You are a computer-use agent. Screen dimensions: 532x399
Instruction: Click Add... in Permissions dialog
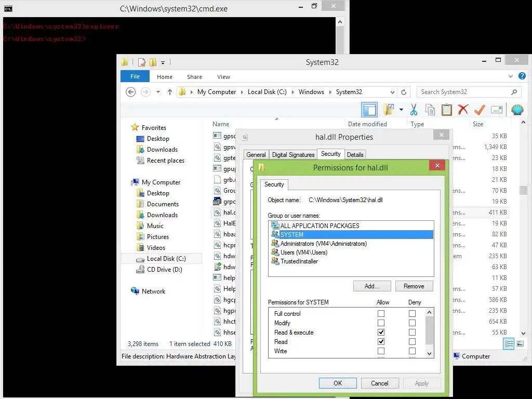[372, 286]
